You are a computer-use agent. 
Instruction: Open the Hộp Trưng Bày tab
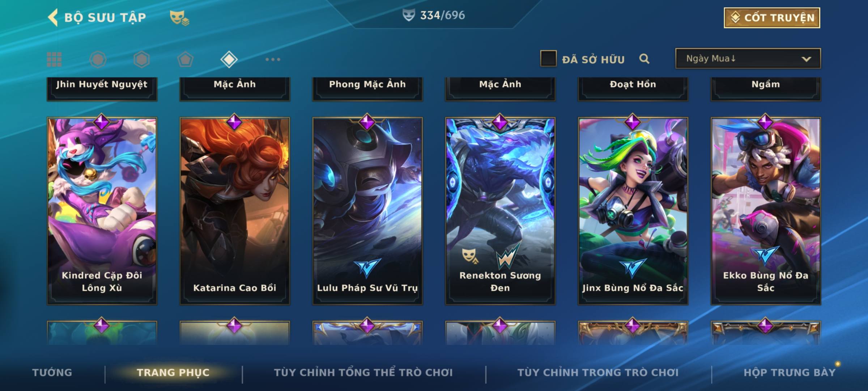point(790,373)
